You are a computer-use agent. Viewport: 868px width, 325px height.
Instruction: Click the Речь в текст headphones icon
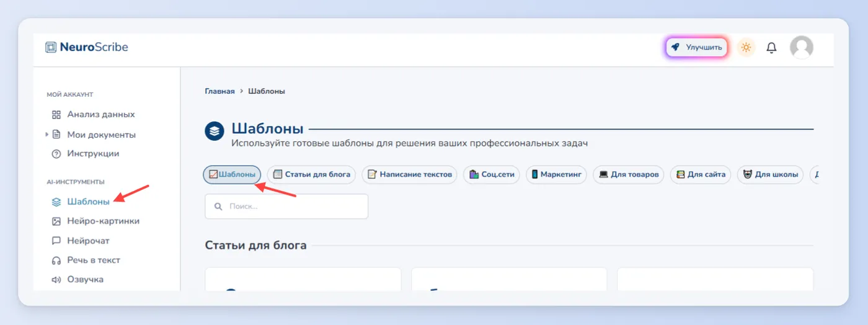click(56, 260)
